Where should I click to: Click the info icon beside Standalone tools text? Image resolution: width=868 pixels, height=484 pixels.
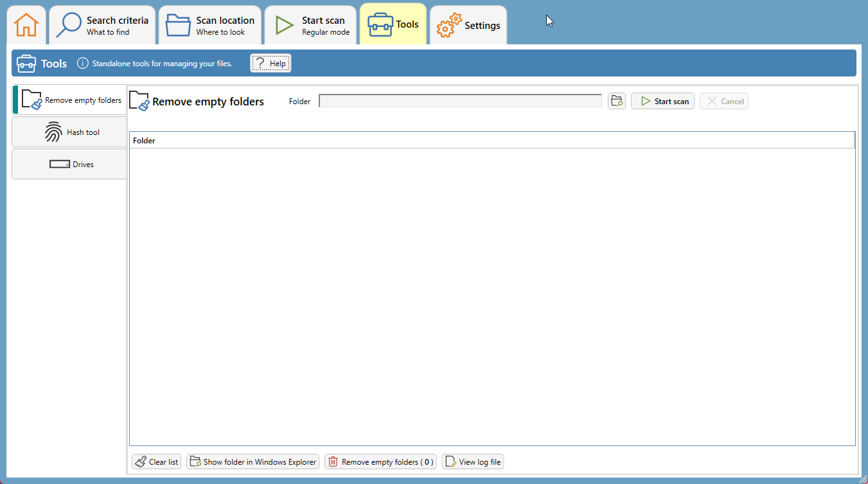coord(83,63)
